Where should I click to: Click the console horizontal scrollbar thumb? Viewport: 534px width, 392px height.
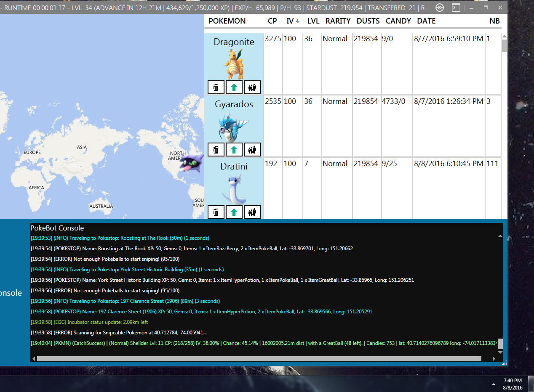click(x=259, y=359)
